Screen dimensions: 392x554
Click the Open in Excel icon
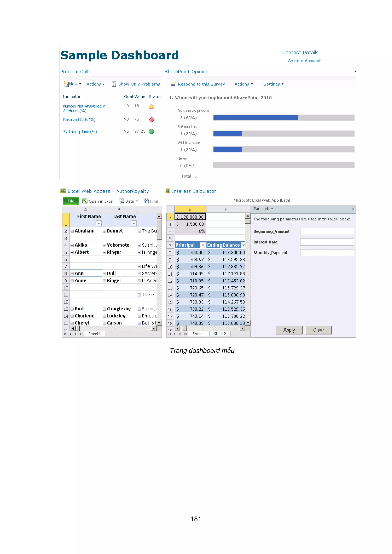coord(85,201)
